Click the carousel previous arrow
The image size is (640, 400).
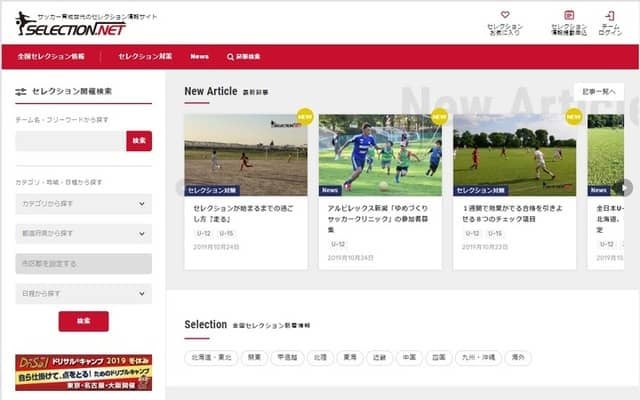click(x=181, y=187)
